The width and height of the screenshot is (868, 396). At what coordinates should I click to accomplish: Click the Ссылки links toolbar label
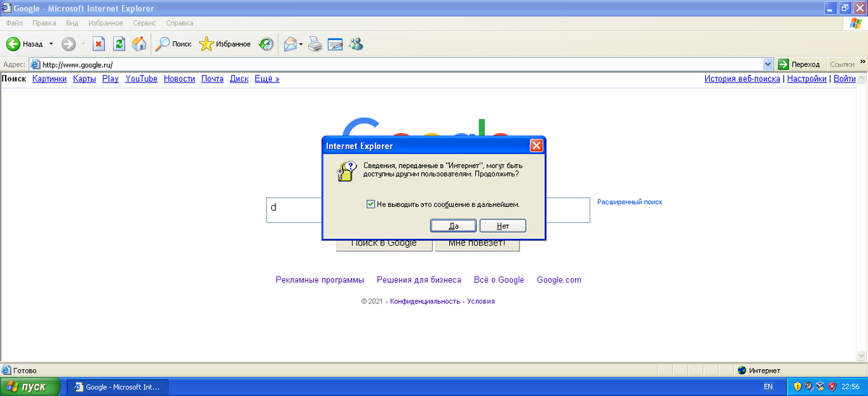pos(841,64)
